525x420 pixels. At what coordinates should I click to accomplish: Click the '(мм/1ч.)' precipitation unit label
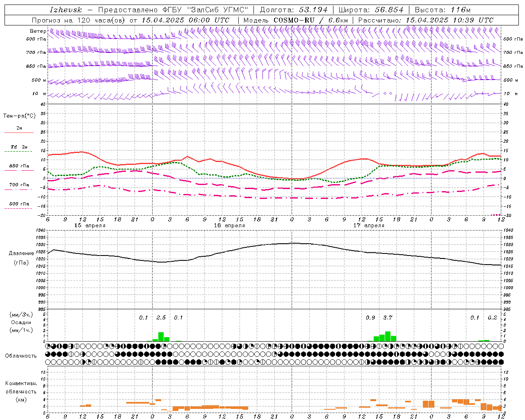point(21,330)
